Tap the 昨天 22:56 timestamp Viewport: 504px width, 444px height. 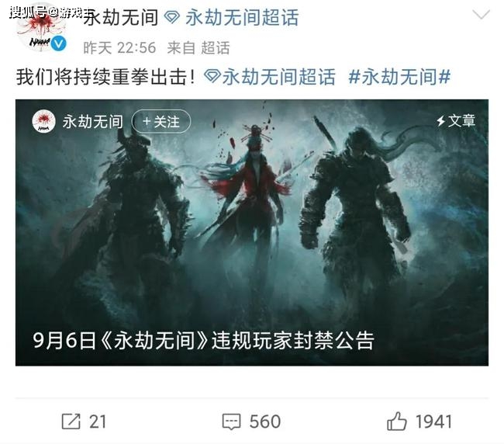click(x=119, y=48)
